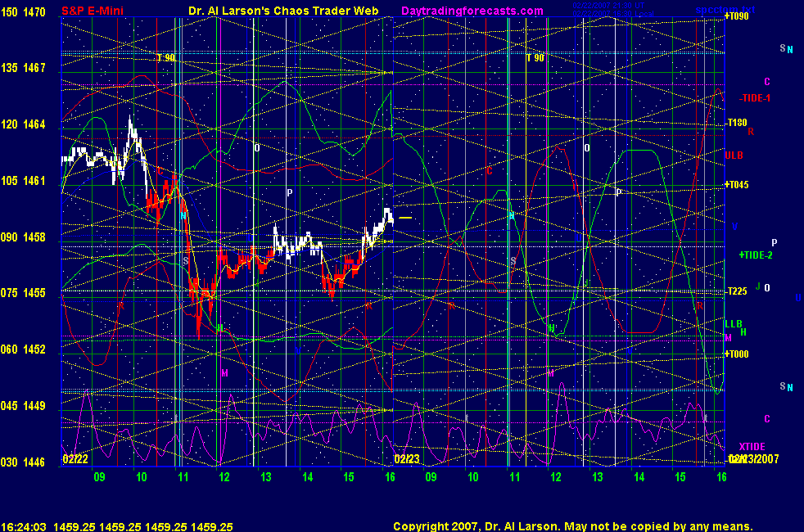Image resolution: width=804 pixels, height=532 pixels.
Task: Select the "13" hour label of 02/23 session
Action: point(598,476)
